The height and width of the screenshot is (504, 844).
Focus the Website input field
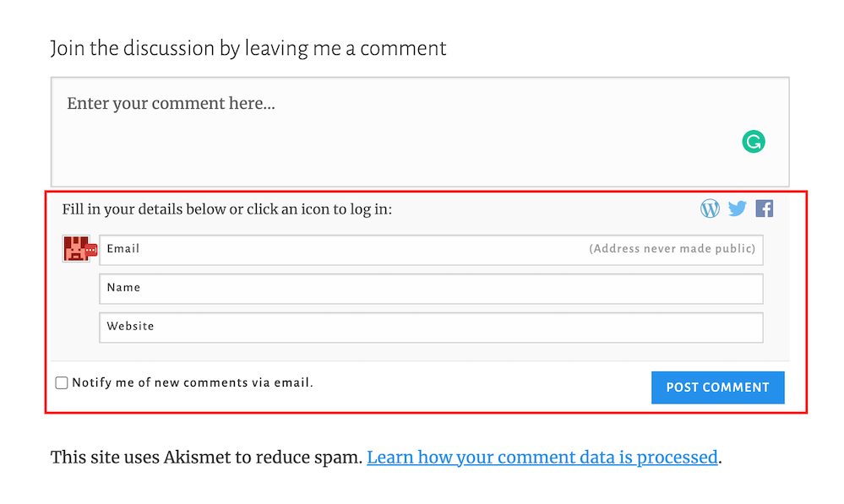(431, 328)
